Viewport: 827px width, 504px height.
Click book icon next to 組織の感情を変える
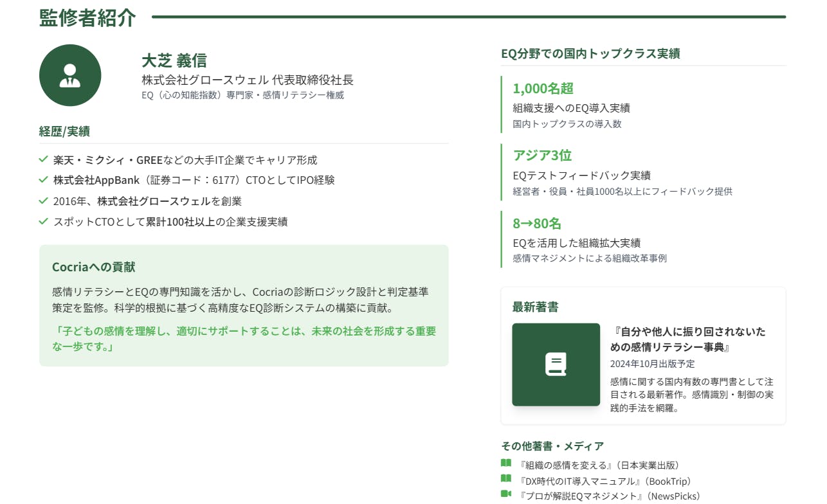coord(506,464)
